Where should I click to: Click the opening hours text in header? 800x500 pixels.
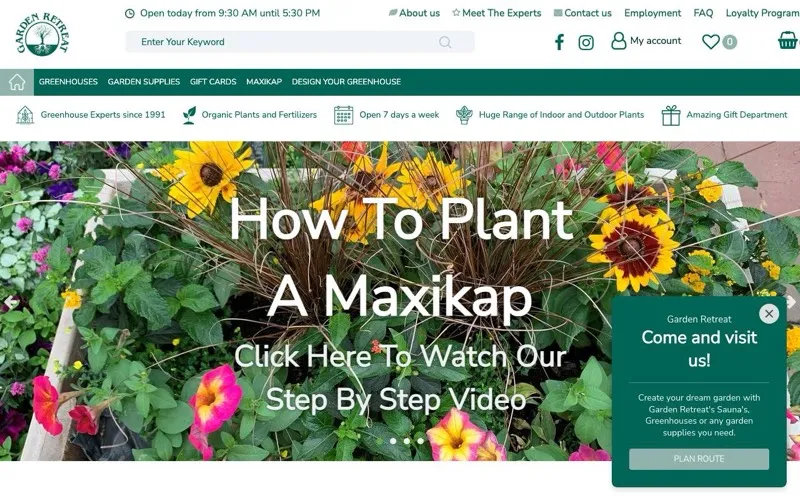pos(230,13)
